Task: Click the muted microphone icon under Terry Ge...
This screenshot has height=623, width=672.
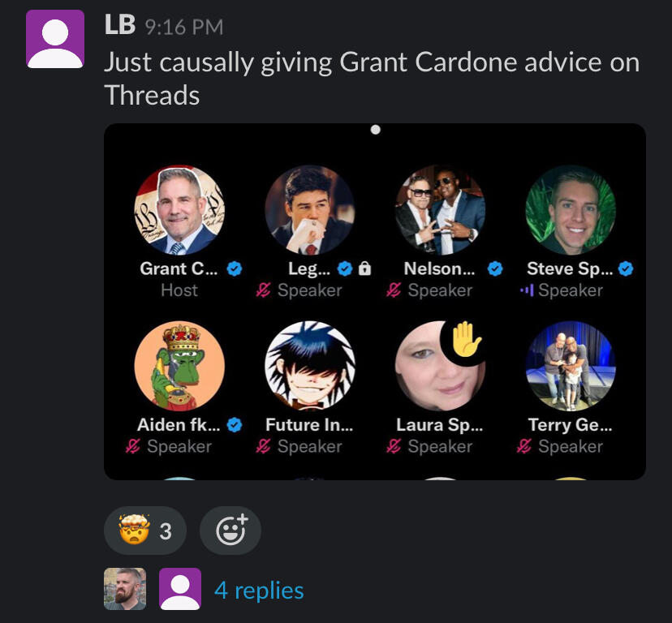Action: pos(523,446)
